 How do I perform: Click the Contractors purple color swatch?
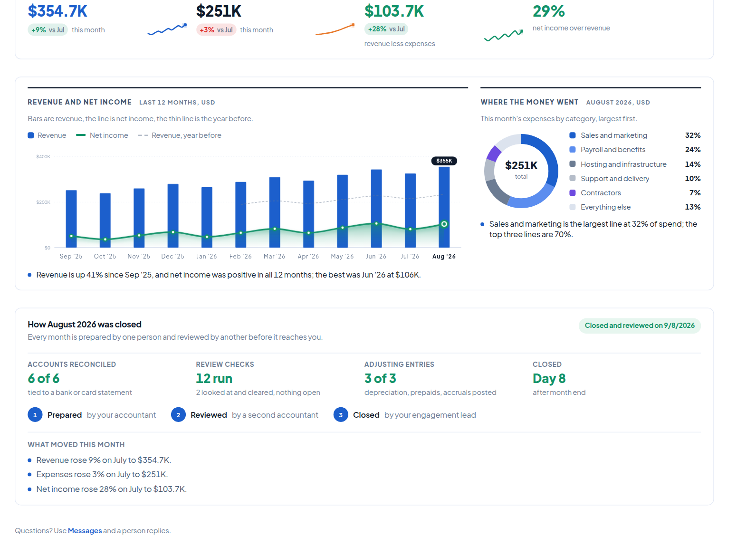click(573, 192)
